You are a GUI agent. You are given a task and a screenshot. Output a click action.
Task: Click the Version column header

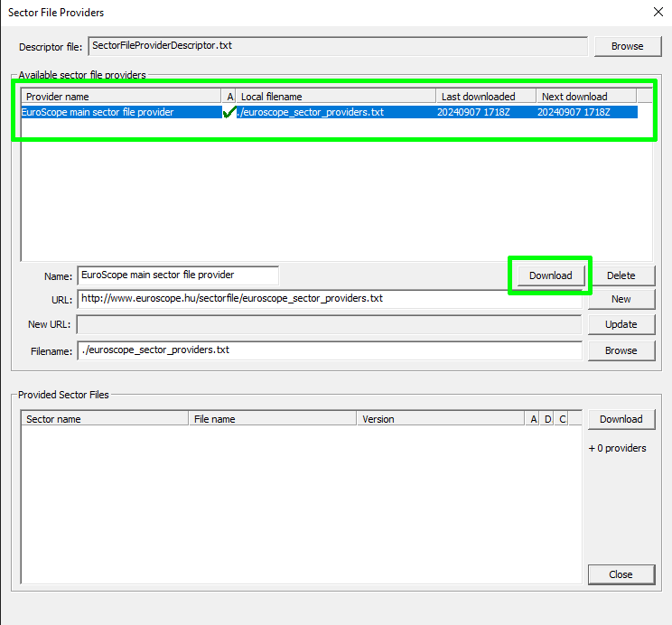pyautogui.click(x=441, y=419)
